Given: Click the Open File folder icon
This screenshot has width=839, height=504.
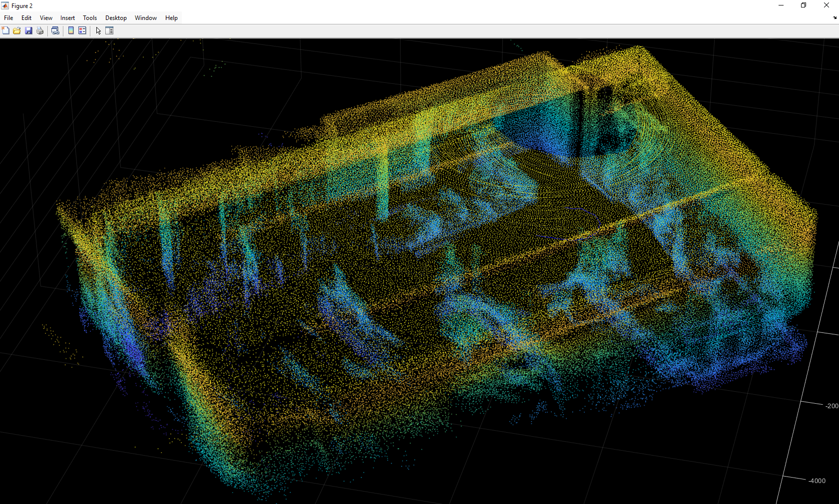Looking at the screenshot, I should coord(17,31).
